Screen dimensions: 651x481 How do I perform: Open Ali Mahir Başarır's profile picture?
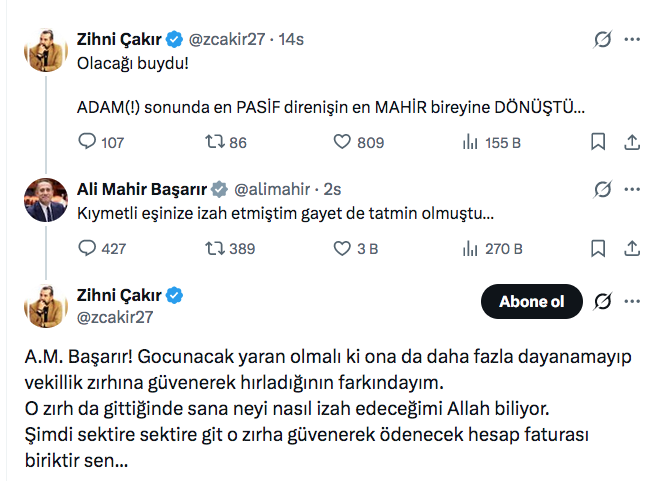click(x=44, y=199)
